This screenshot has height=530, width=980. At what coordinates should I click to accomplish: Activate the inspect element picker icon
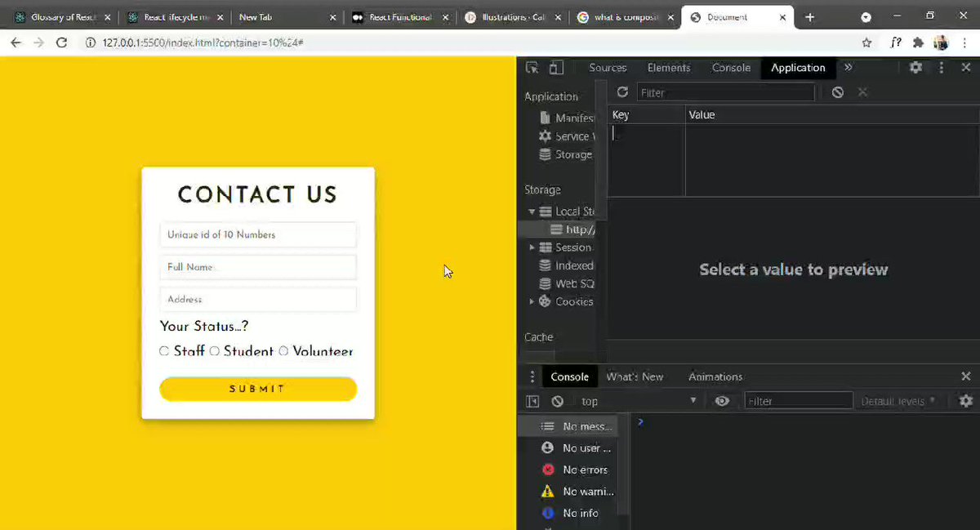click(532, 68)
